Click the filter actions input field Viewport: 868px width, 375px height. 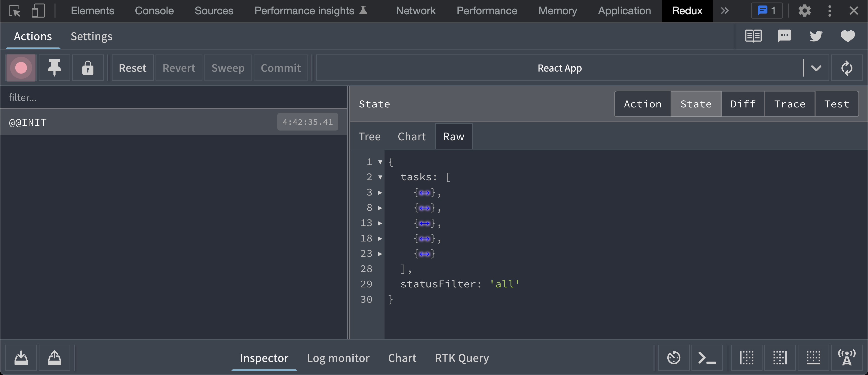(x=174, y=98)
